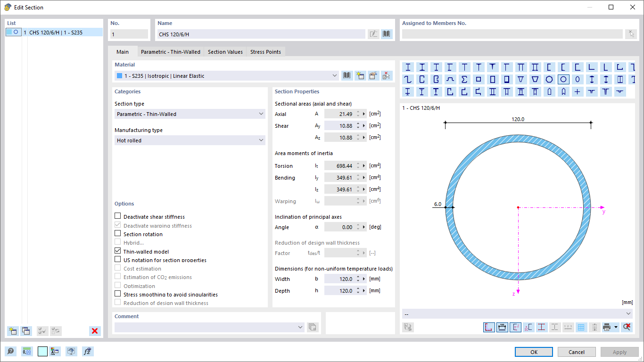Image resolution: width=644 pixels, height=362 pixels.
Task: Open the formula fx editor icon
Action: 88,352
